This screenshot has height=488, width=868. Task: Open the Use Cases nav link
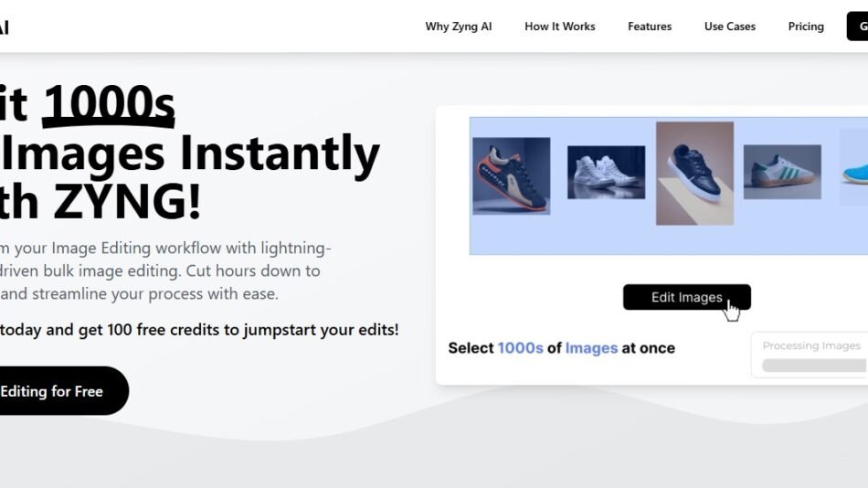click(729, 27)
